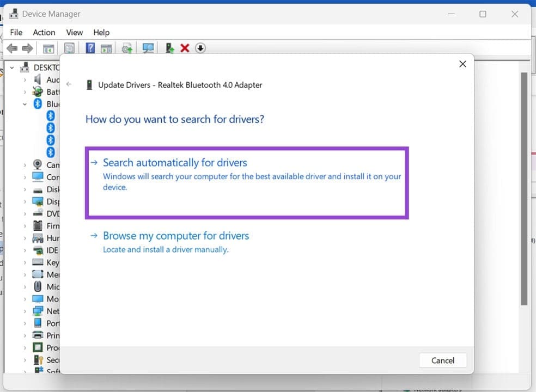Click the Properties toolbar icon

(70, 48)
